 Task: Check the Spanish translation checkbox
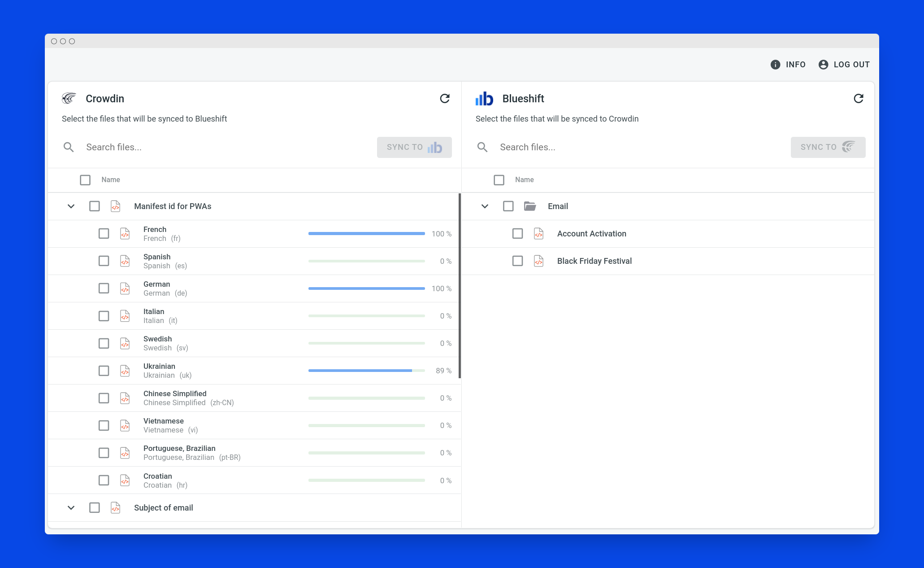[x=104, y=261]
